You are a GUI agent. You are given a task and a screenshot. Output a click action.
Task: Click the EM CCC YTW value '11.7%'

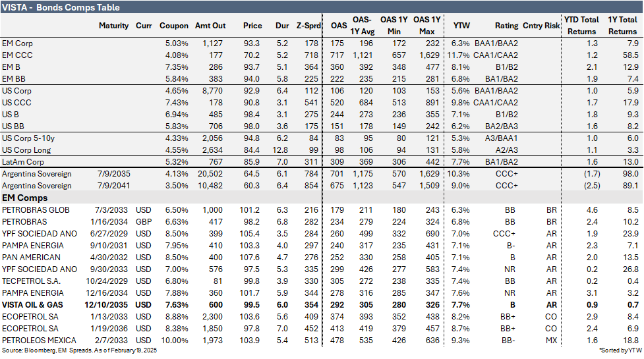(x=458, y=55)
